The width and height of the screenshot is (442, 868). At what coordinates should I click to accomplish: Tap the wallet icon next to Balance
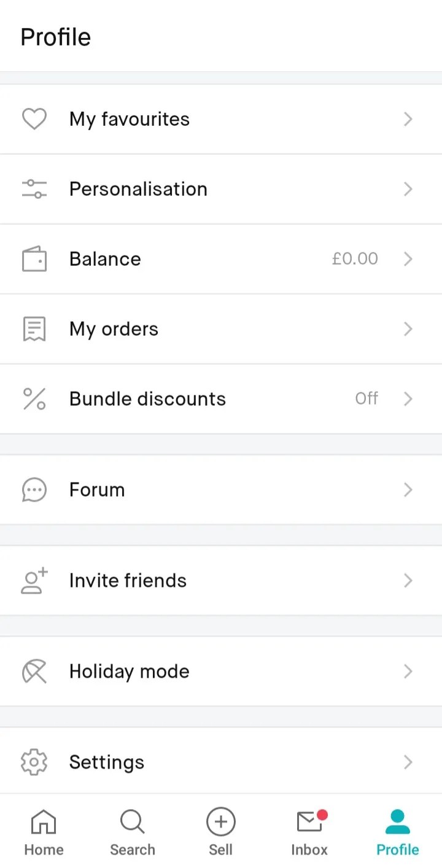[34, 259]
